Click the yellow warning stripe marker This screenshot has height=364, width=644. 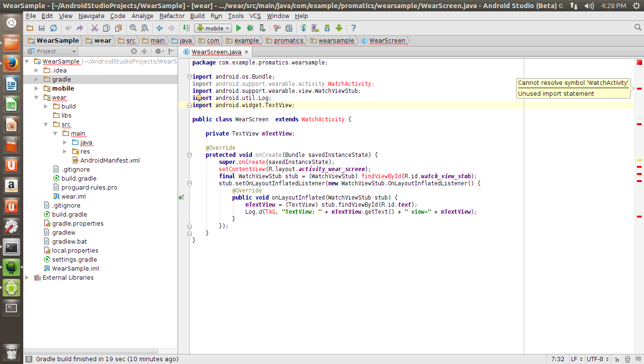click(639, 160)
